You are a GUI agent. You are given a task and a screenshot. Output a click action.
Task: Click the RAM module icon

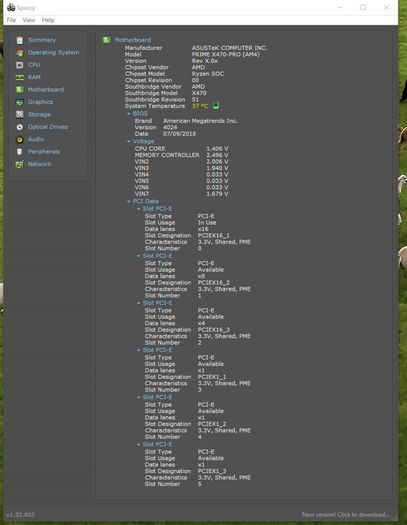click(x=20, y=77)
